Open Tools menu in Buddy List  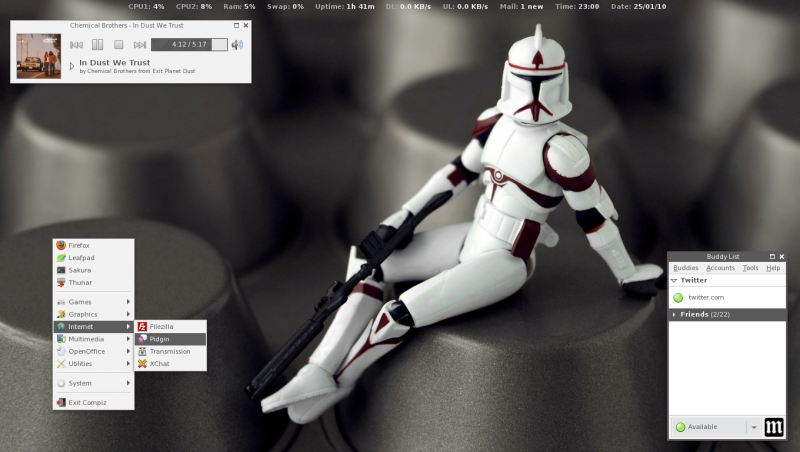(751, 268)
